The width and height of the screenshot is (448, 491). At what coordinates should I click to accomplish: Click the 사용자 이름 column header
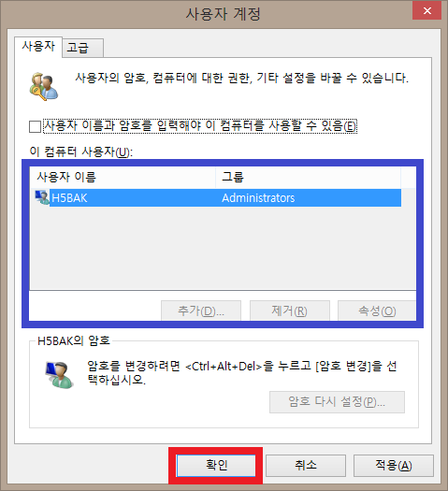[x=123, y=178]
